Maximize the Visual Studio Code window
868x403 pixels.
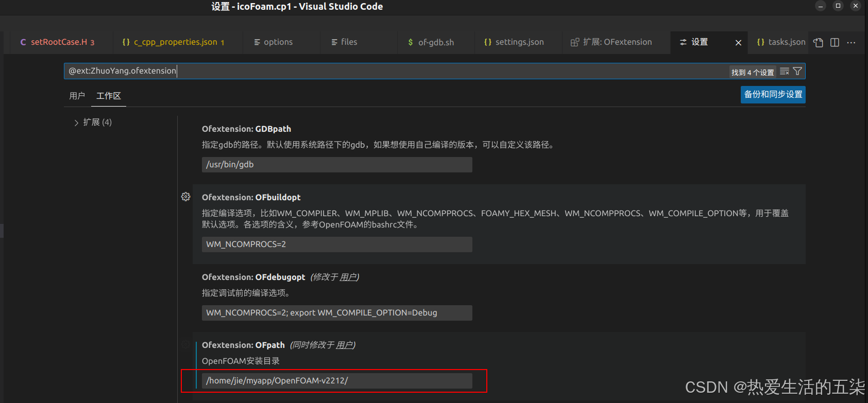point(838,6)
